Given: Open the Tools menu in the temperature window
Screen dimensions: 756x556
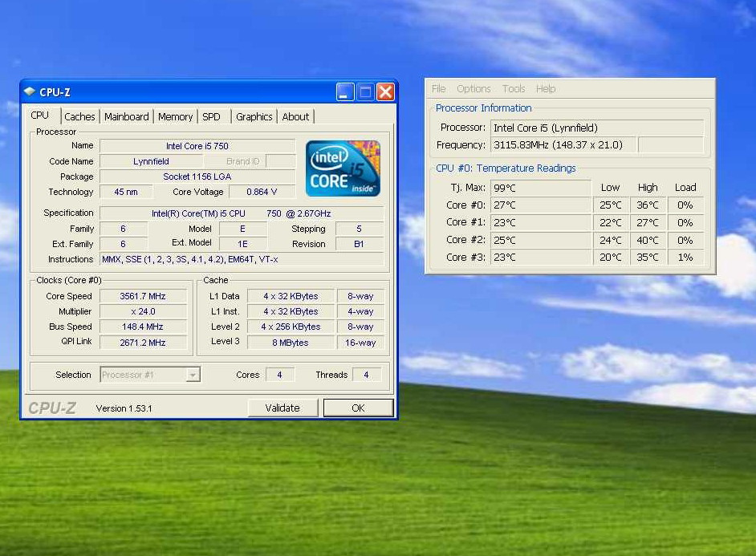Looking at the screenshot, I should click(x=514, y=88).
